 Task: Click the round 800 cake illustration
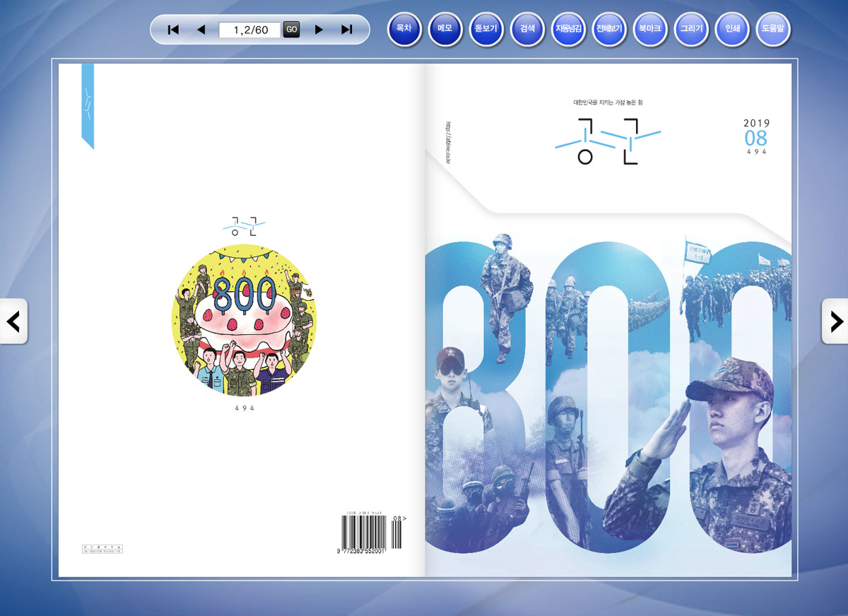coord(244,321)
